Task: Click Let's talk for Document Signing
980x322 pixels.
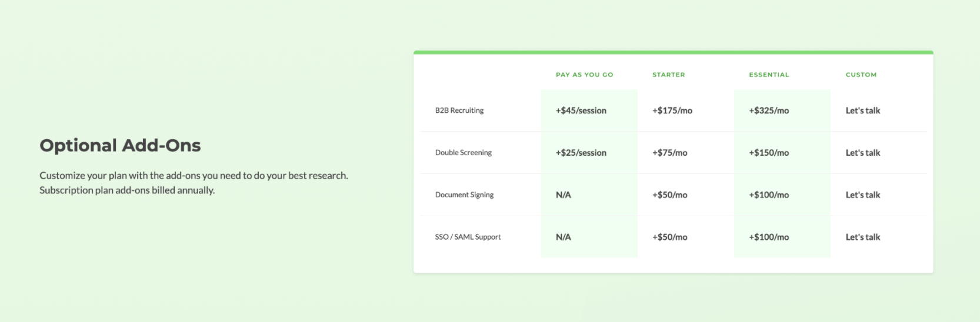Action: point(863,195)
